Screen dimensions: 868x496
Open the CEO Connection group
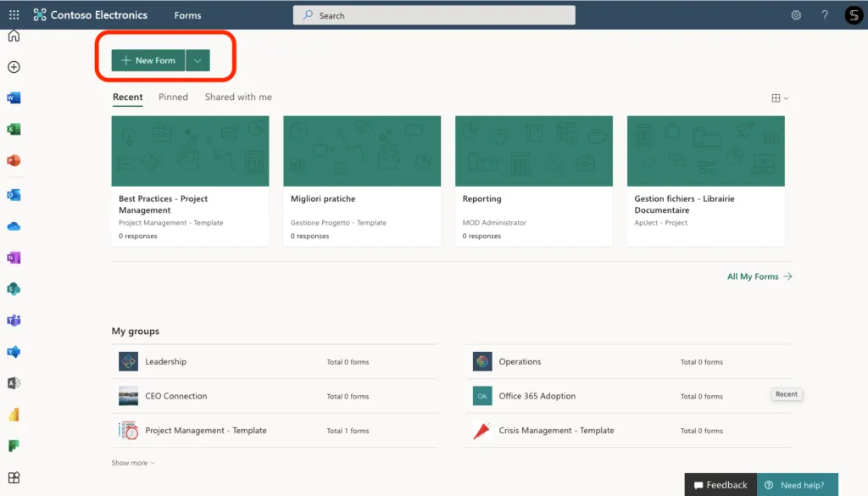275,396
